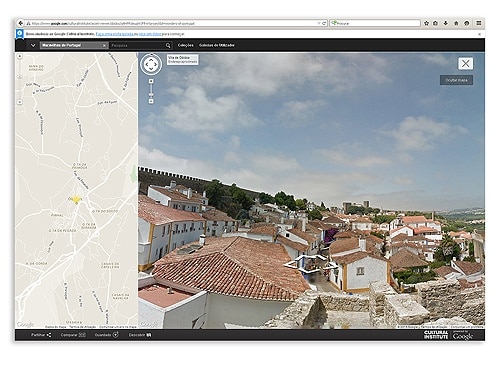Open the browser hamburger menu
The image size is (500, 375).
(x=479, y=23)
